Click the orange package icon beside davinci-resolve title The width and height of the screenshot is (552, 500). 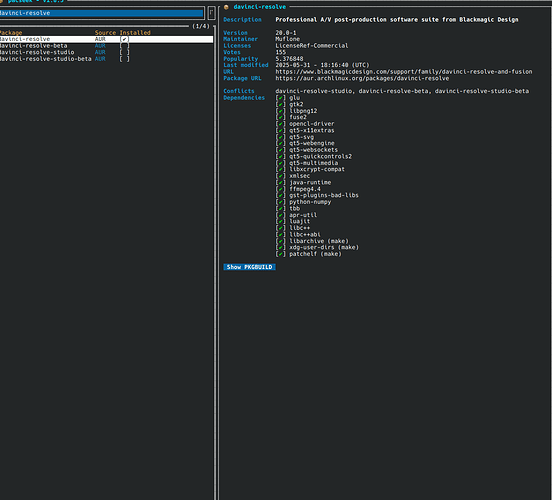226,7
